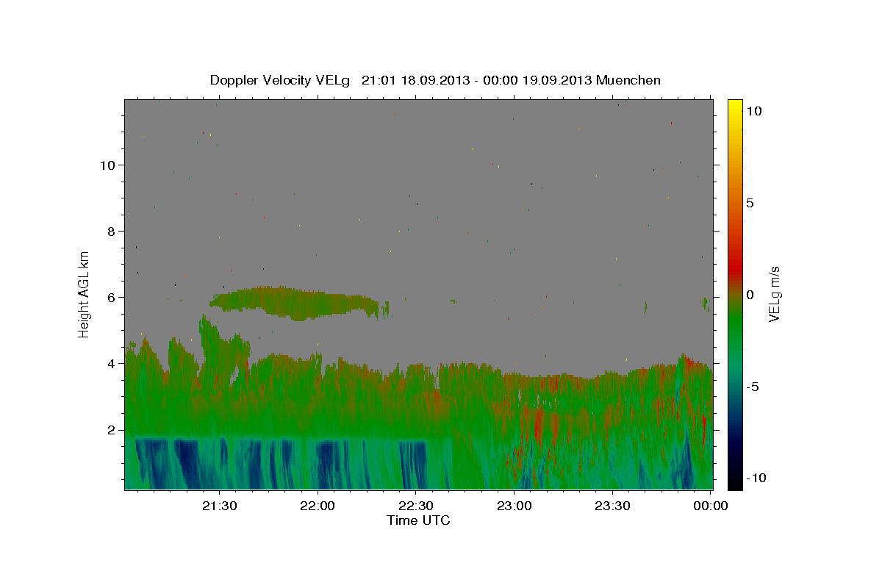Click the red updraft patch after 23:00
Screen dimensions: 882x588
coord(539,425)
